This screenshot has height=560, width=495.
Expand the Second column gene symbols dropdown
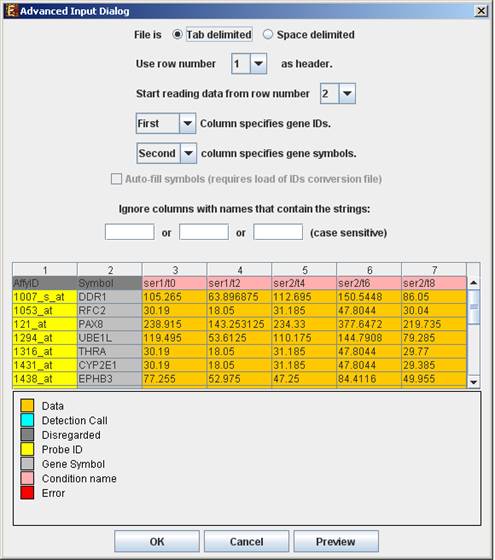coord(188,153)
